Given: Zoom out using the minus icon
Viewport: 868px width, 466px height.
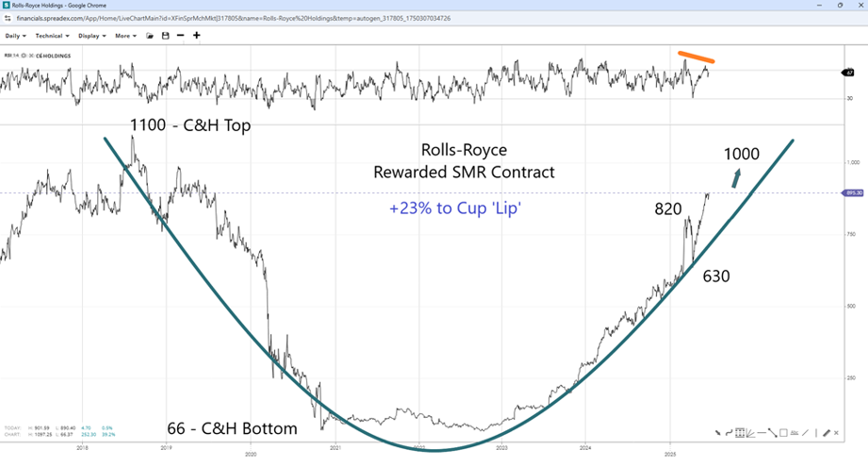Looking at the screenshot, I should (x=180, y=36).
